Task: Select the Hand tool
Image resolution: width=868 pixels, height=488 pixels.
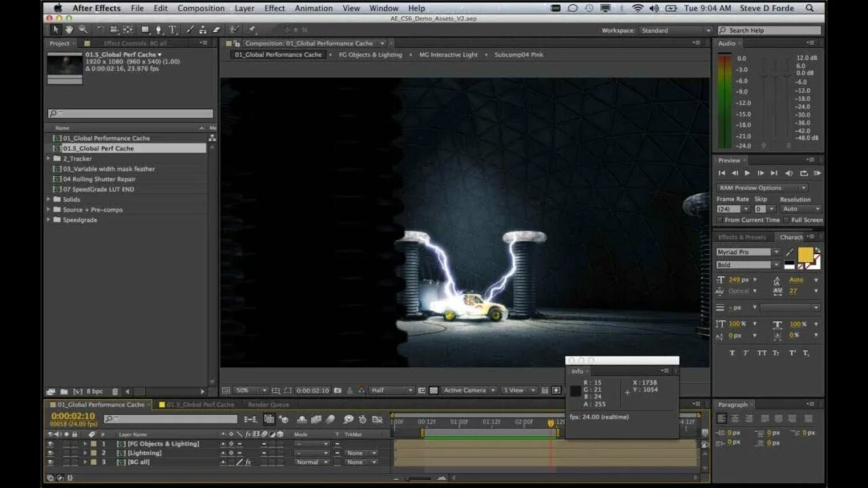Action: [x=69, y=30]
